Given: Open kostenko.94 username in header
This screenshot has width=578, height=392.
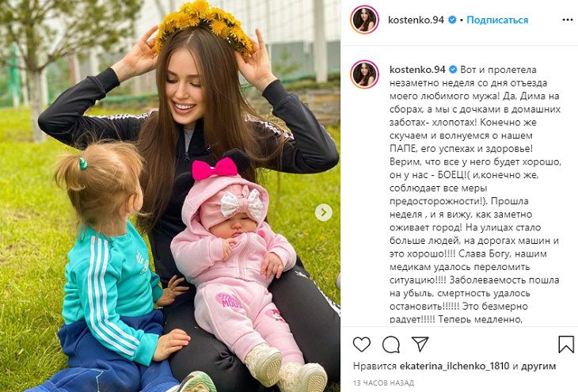Looking at the screenshot, I should pyautogui.click(x=416, y=20).
